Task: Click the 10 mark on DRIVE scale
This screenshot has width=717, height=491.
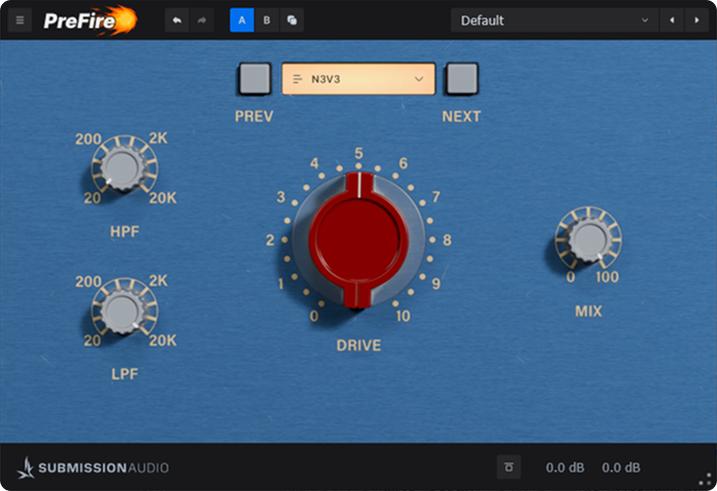Action: tap(403, 316)
